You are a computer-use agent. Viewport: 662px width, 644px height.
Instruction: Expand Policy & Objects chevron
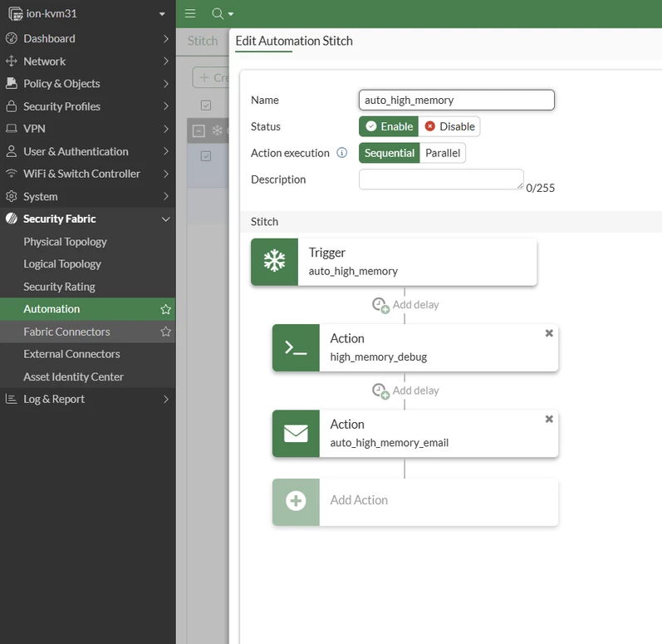tap(166, 84)
